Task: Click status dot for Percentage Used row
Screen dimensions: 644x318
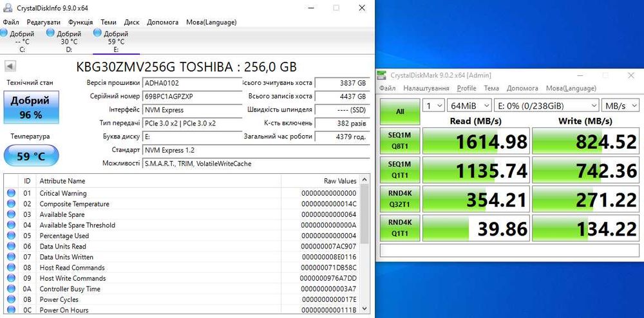Action: [x=11, y=236]
